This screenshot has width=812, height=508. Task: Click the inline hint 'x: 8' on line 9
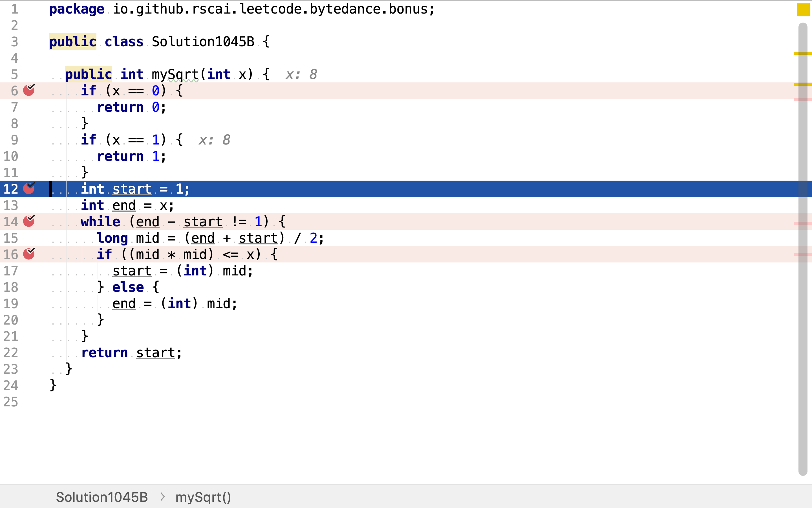coord(214,140)
